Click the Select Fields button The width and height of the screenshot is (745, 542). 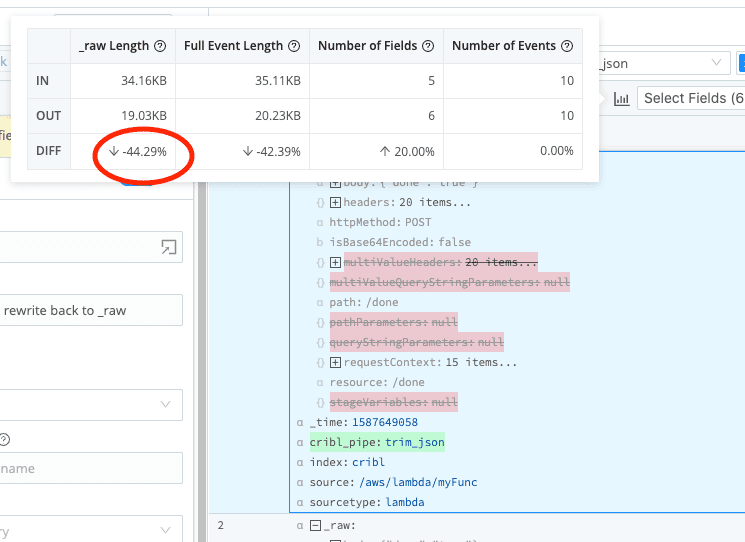[x=692, y=98]
